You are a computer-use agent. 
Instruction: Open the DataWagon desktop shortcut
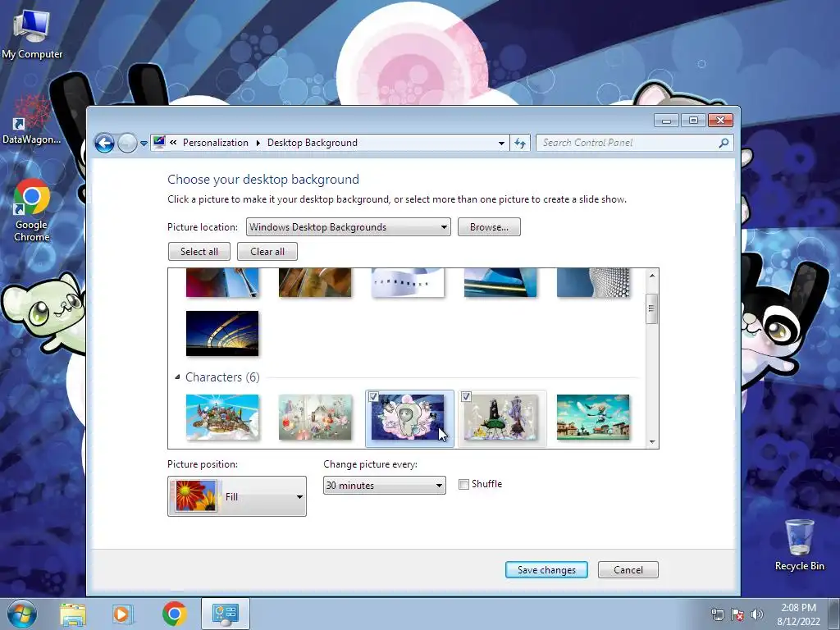[32, 121]
